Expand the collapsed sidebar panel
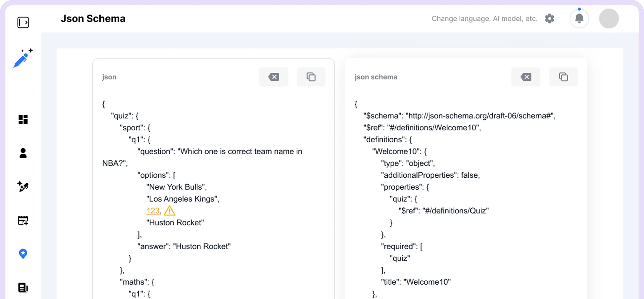This screenshot has height=299, width=644. [23, 23]
